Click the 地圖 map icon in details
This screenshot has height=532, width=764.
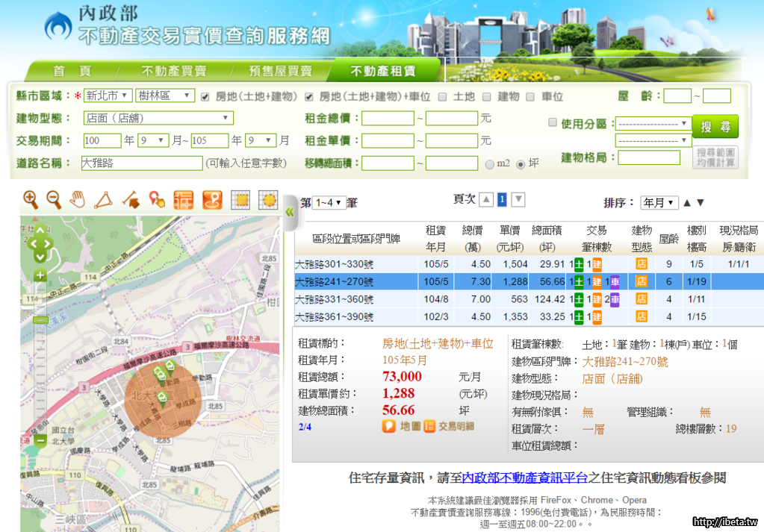[x=389, y=426]
